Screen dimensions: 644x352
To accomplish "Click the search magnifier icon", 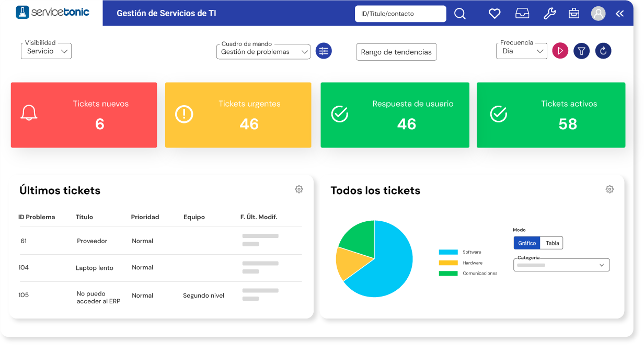I will (460, 14).
